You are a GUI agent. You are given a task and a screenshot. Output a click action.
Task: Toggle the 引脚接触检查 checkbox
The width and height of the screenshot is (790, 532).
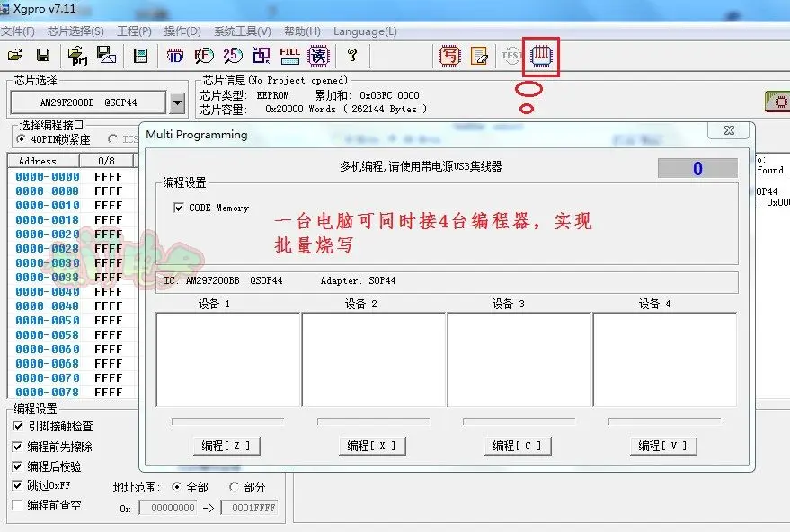pyautogui.click(x=18, y=426)
